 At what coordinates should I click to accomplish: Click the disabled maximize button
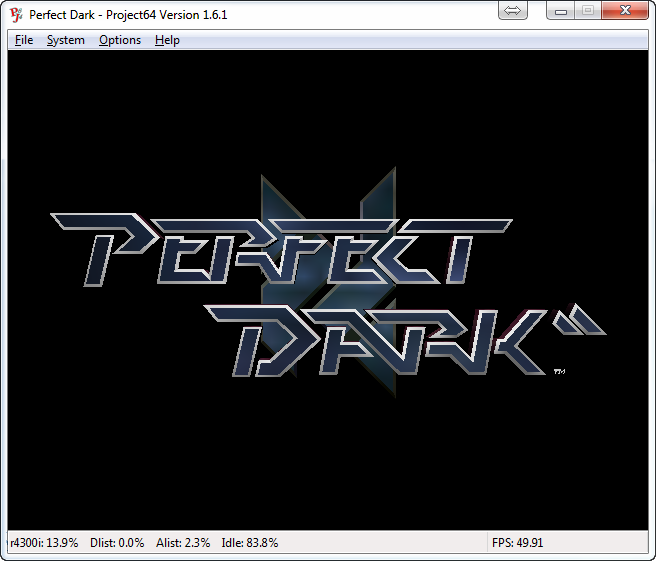point(588,10)
